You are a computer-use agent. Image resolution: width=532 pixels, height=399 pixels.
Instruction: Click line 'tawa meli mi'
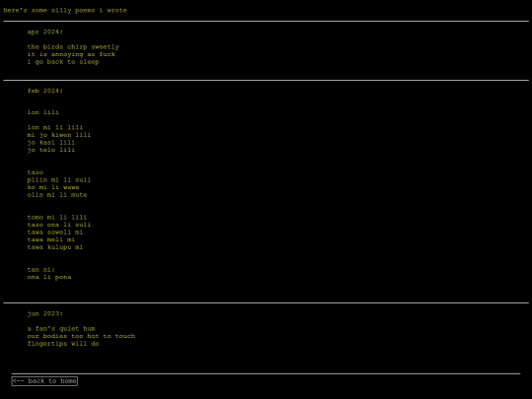click(51, 239)
